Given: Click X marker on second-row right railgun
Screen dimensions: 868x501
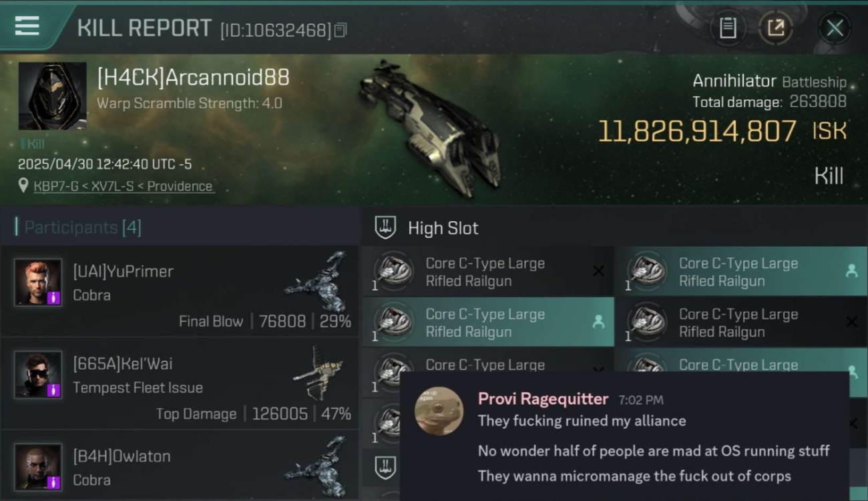Looking at the screenshot, I should tap(851, 322).
